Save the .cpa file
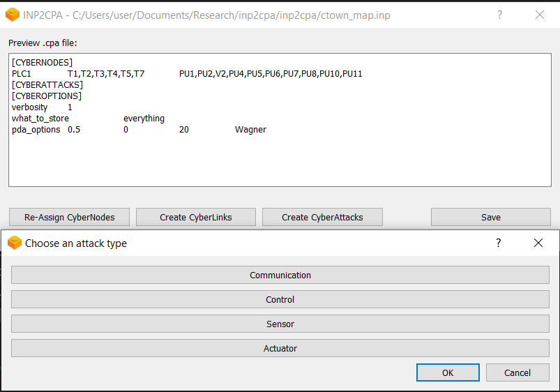Viewport: 560px width, 392px height. pyautogui.click(x=491, y=217)
